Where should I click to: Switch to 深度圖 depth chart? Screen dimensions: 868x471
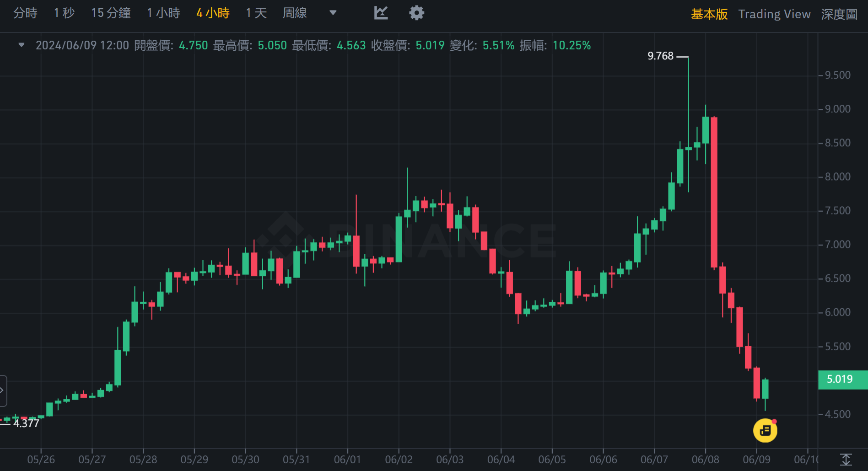(x=839, y=14)
